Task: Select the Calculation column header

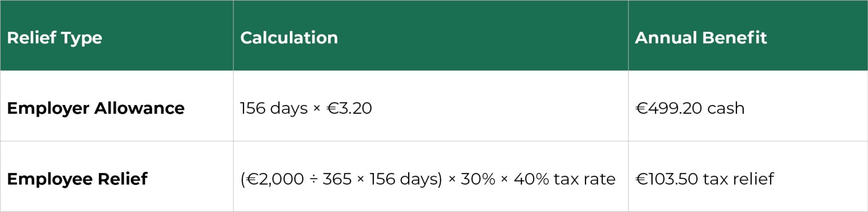Action: 289,38
